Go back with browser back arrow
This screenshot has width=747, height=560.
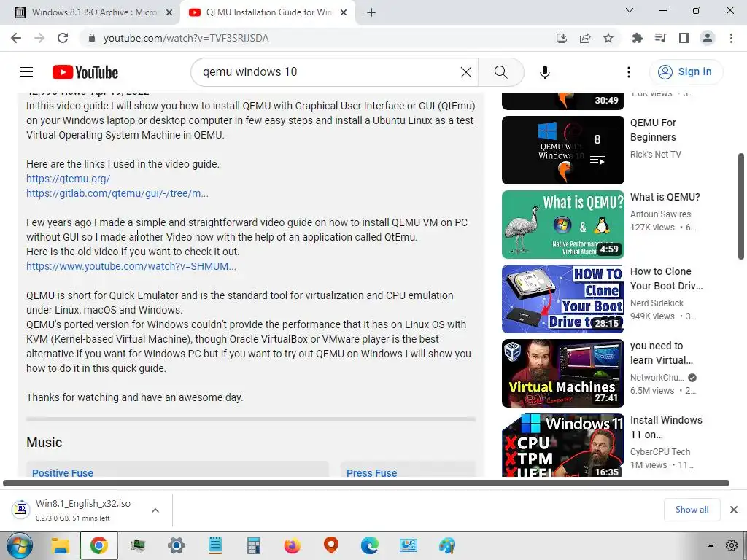pos(16,38)
